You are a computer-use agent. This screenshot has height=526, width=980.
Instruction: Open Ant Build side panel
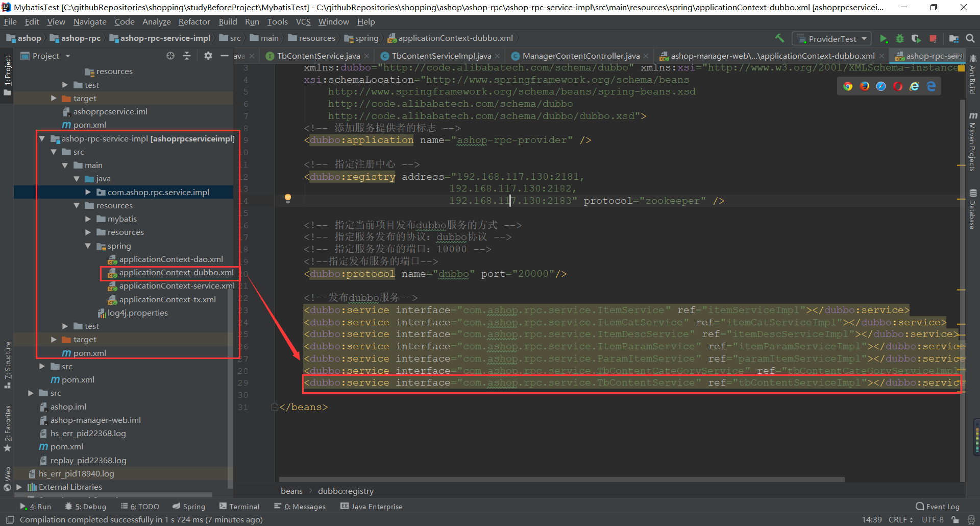click(x=973, y=74)
